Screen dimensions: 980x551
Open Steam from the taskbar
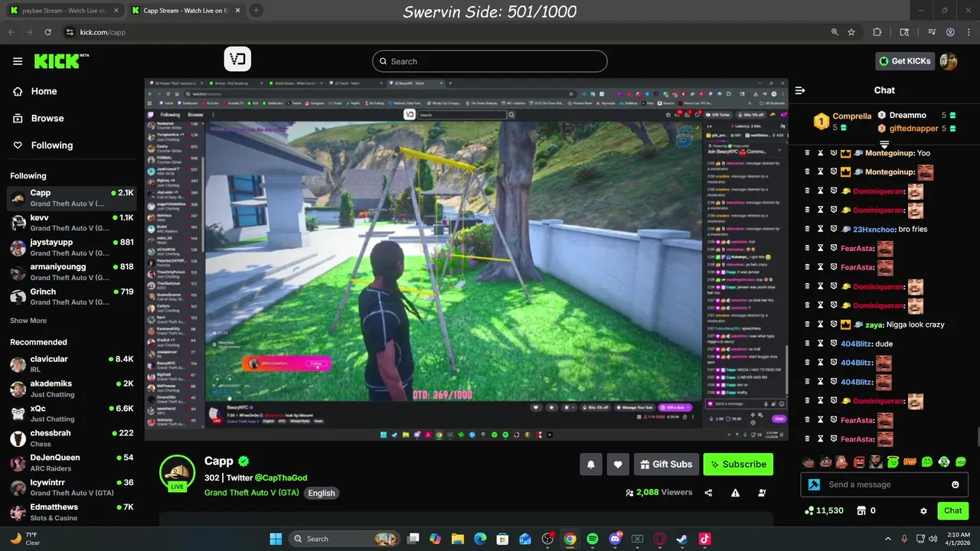pos(681,539)
